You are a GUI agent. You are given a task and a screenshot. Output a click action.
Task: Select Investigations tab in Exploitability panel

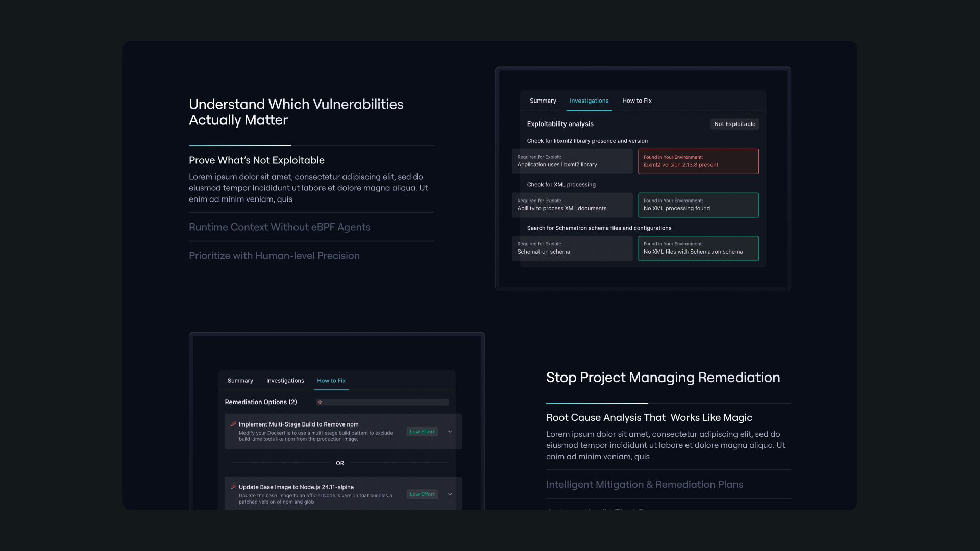589,101
